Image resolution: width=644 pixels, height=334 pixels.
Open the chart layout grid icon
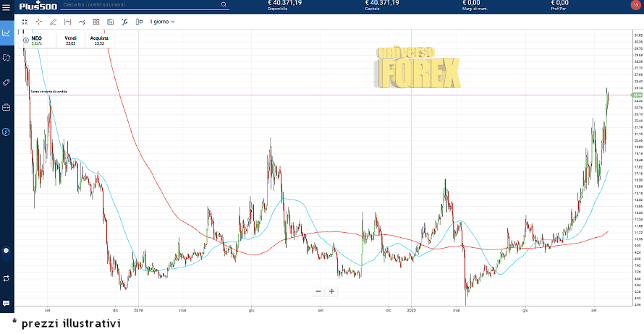[x=96, y=22]
